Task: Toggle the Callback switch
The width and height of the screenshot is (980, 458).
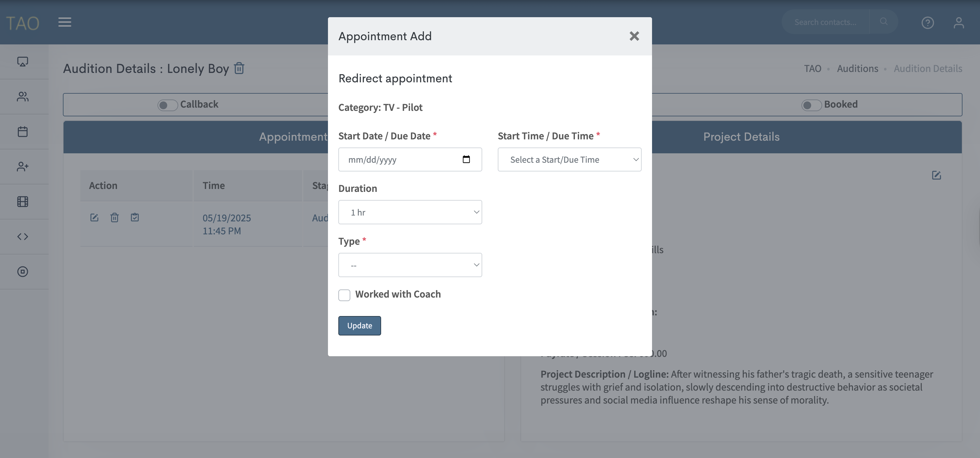Action: coord(168,105)
